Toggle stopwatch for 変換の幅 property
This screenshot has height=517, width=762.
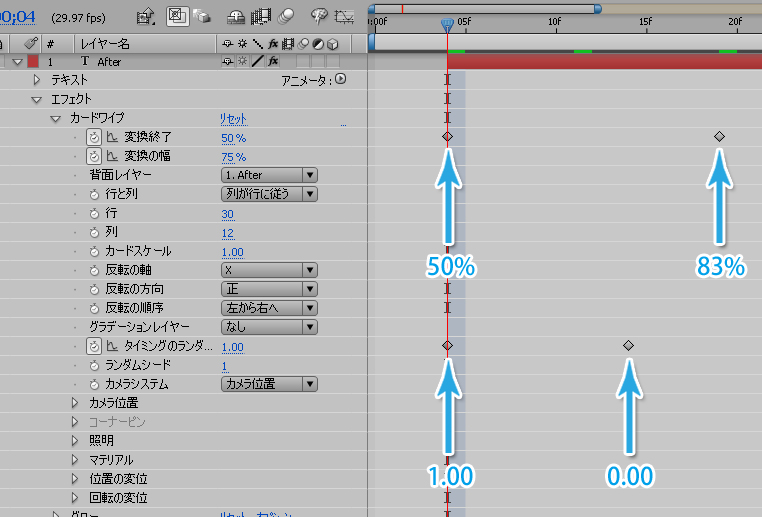(x=93, y=156)
